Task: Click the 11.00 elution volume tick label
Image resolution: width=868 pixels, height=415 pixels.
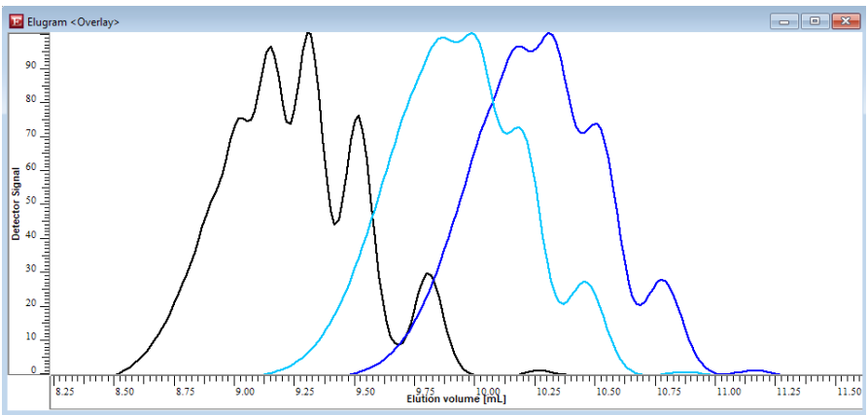Action: pyautogui.click(x=729, y=392)
